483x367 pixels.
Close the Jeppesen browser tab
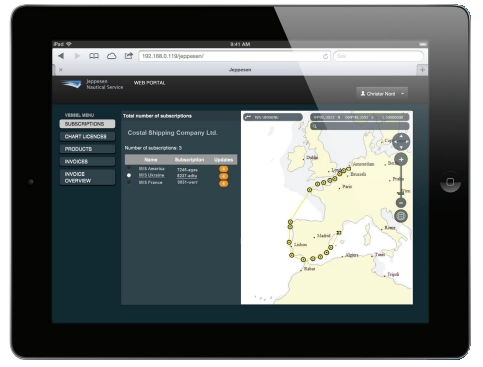[61, 70]
